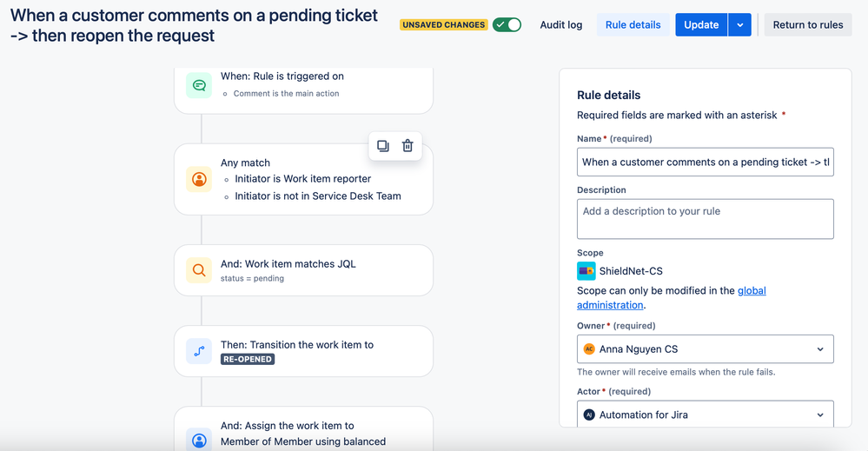
Task: Click Return to rules button
Action: point(808,25)
